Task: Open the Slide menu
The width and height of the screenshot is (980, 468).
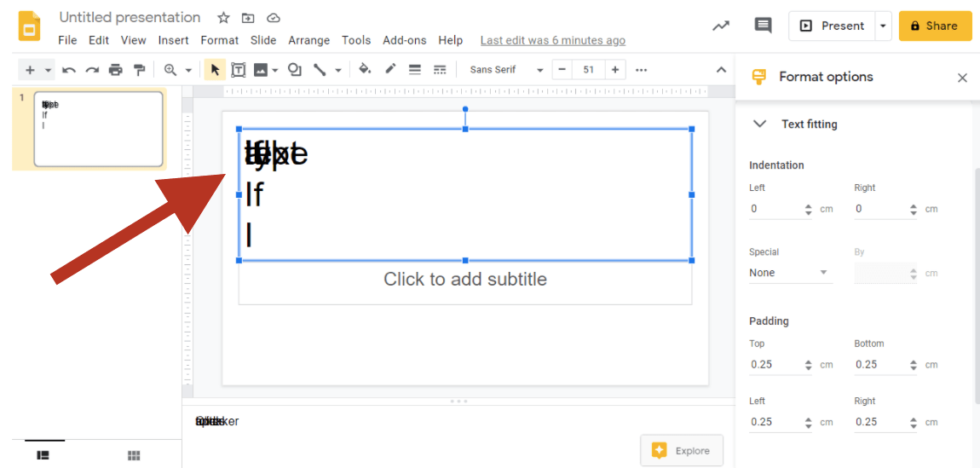Action: pyautogui.click(x=263, y=41)
